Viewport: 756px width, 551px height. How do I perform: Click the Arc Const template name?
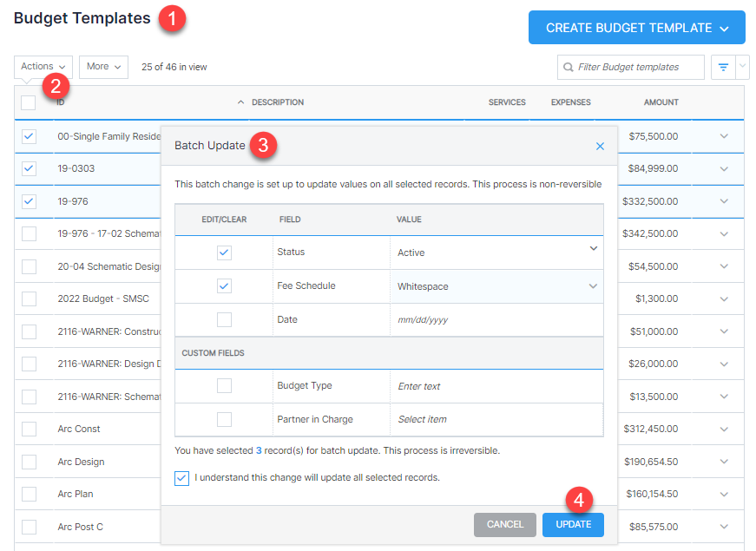79,429
